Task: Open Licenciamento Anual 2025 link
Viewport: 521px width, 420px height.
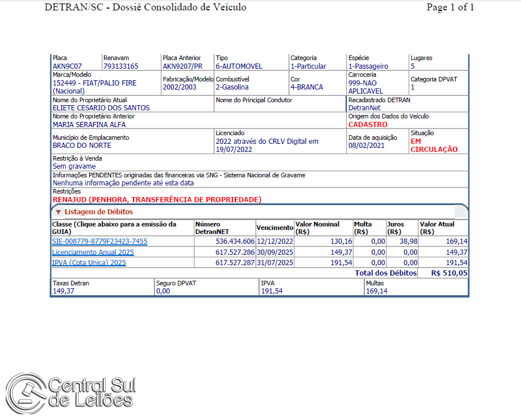Action: coord(93,252)
